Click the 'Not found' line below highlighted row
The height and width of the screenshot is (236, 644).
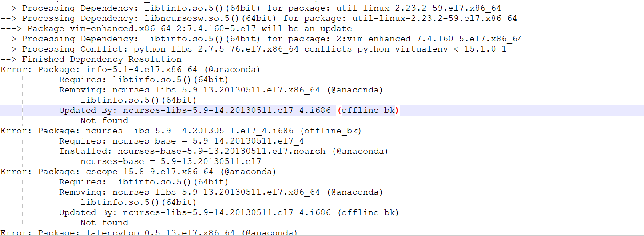click(x=104, y=120)
